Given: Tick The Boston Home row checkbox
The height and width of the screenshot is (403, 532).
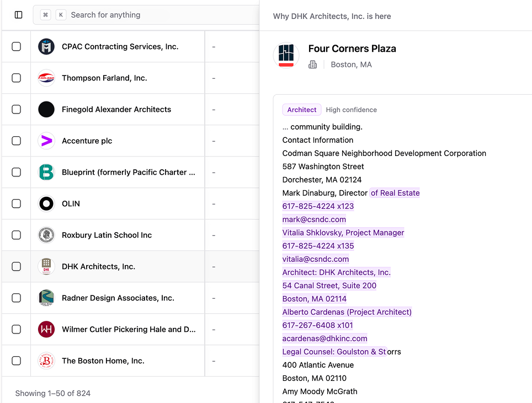Looking at the screenshot, I should pos(17,361).
